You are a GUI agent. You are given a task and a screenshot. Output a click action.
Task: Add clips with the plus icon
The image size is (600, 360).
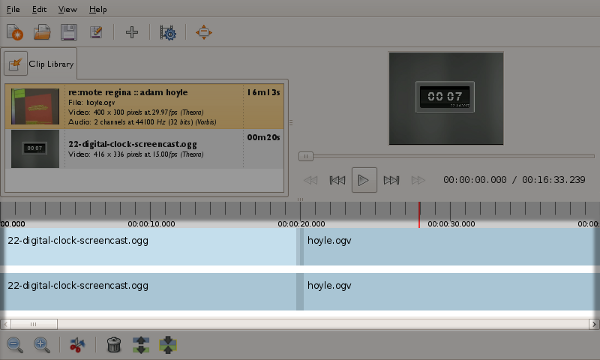pos(132,32)
